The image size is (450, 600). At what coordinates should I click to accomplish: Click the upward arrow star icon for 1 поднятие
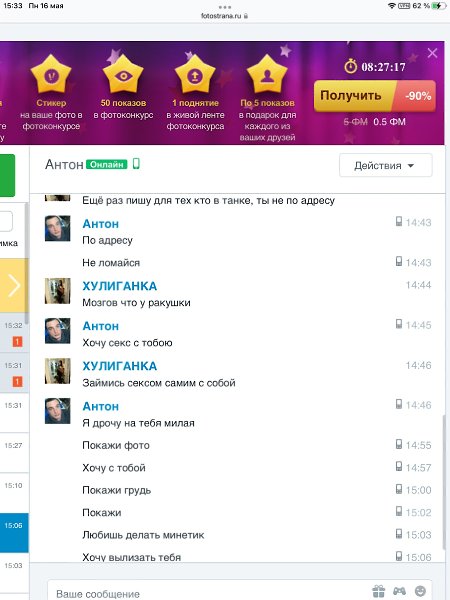pos(195,75)
